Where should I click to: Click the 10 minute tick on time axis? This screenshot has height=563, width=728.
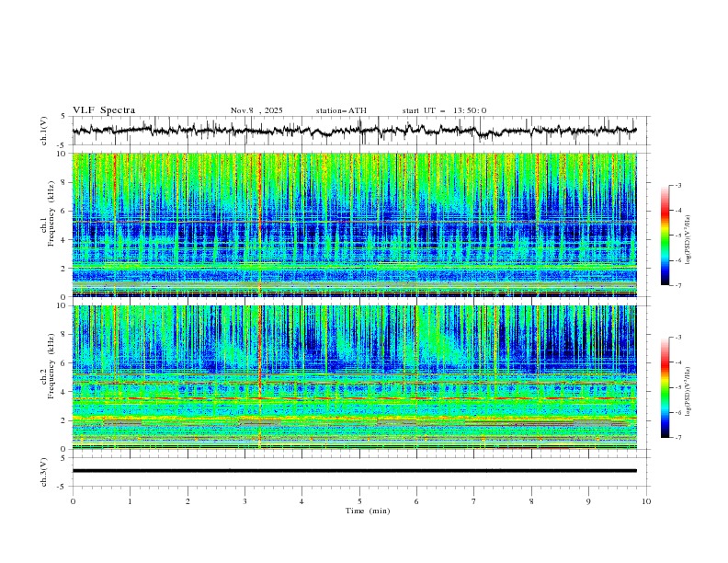pyautogui.click(x=646, y=501)
